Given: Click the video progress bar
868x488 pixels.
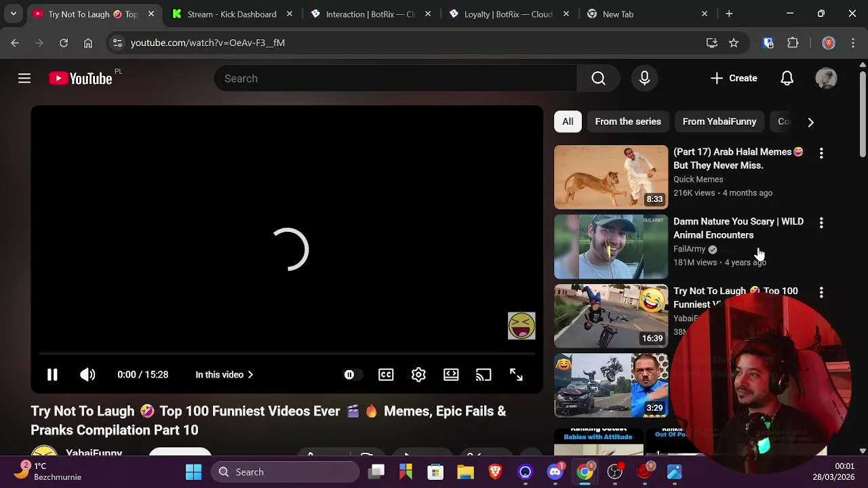Looking at the screenshot, I should point(287,354).
